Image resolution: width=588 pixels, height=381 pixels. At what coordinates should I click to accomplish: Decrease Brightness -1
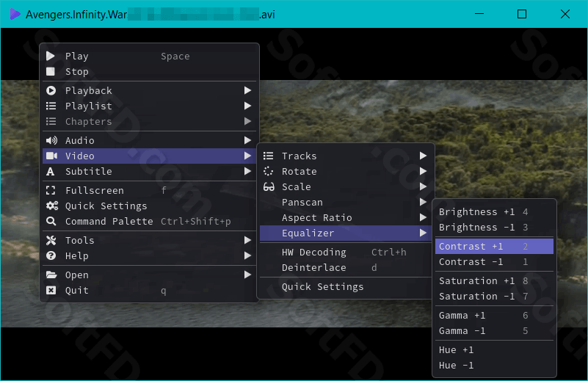494,228
